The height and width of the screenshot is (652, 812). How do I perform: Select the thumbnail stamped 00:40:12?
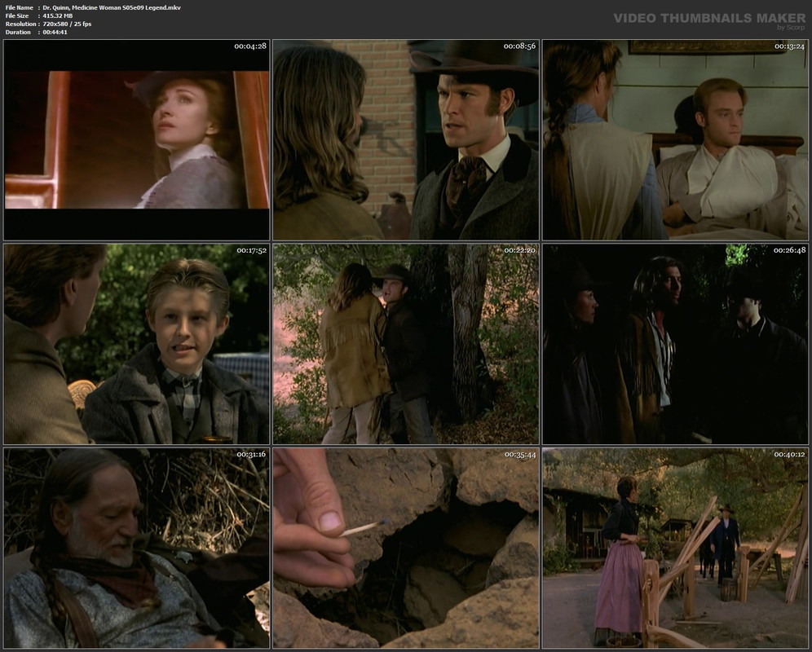(675, 548)
